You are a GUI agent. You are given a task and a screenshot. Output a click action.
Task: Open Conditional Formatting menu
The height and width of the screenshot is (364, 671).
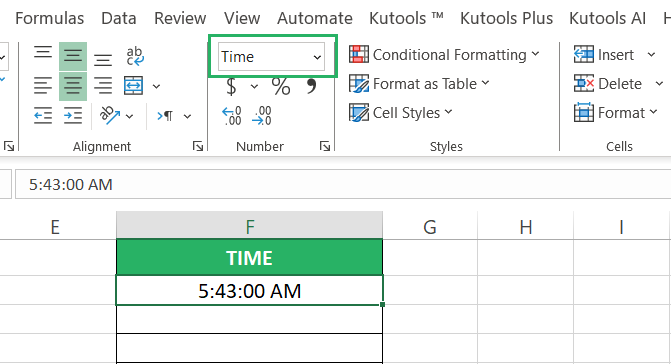[444, 55]
